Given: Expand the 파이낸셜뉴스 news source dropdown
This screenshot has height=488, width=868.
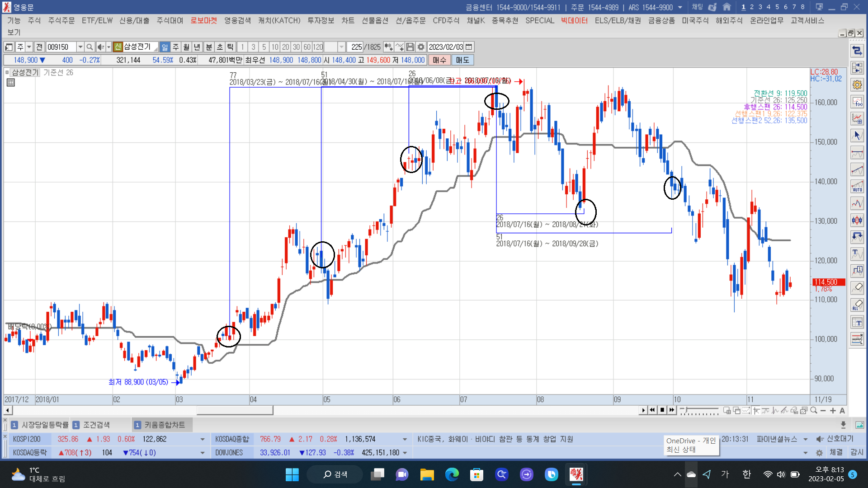Looking at the screenshot, I should [805, 439].
